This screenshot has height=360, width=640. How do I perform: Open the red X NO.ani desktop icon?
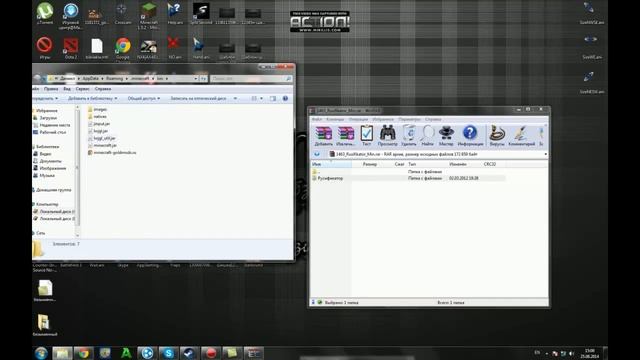point(174,48)
